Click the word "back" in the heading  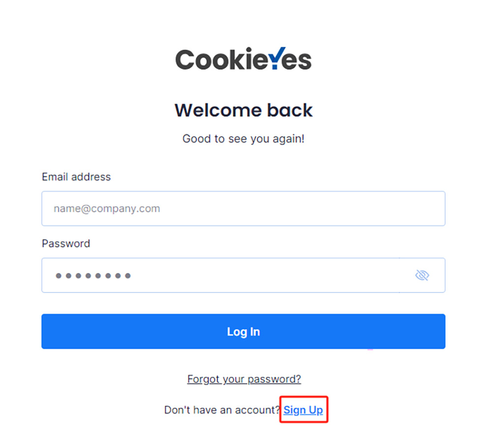[290, 110]
